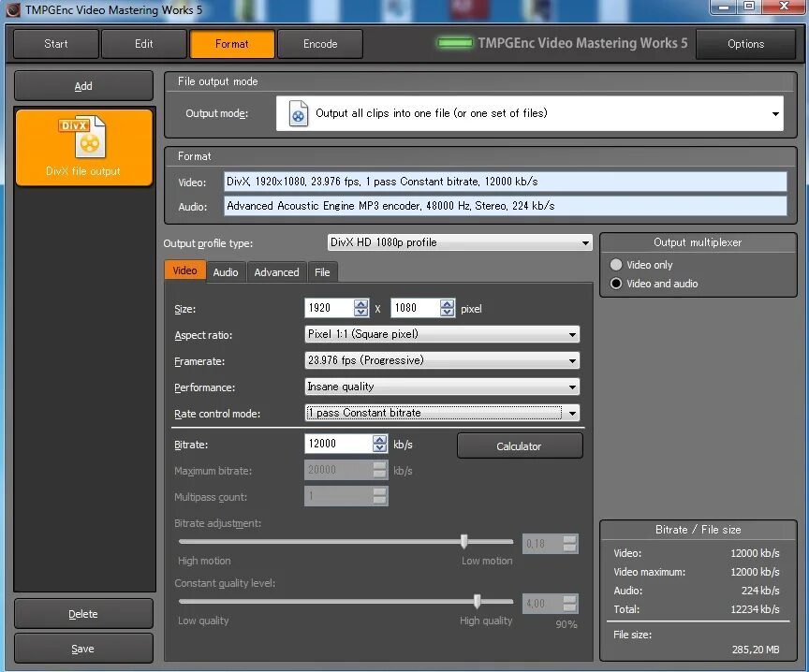This screenshot has height=672, width=809.
Task: Switch to the Edit stage
Action: pos(143,44)
